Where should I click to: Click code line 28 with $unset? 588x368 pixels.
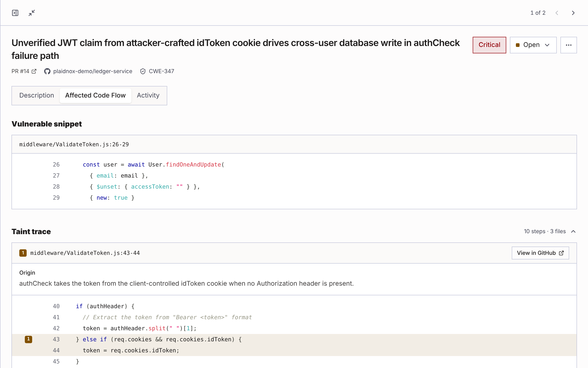[x=294, y=187]
